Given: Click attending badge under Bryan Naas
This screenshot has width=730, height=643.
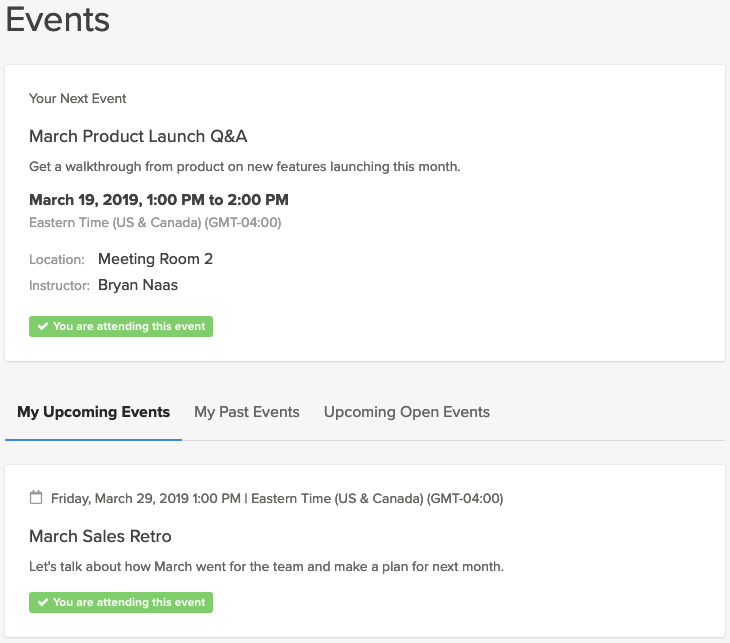Looking at the screenshot, I should click(121, 326).
